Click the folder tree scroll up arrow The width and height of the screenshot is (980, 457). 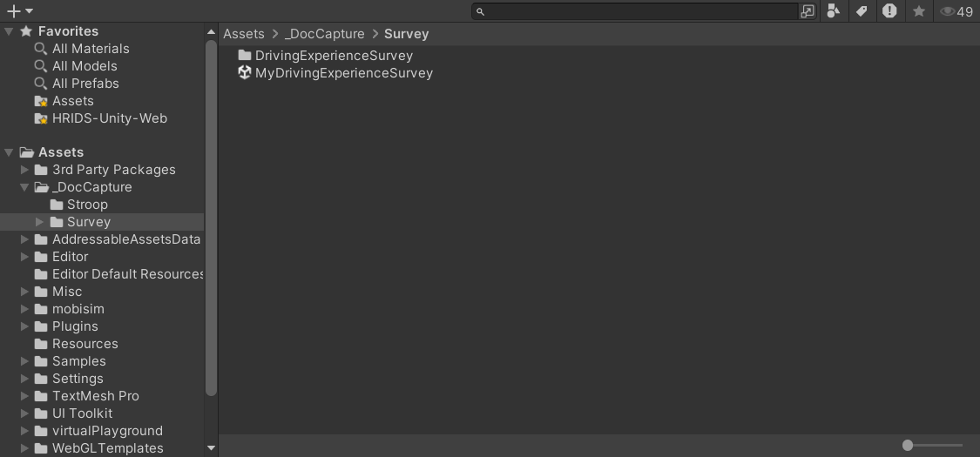click(211, 32)
